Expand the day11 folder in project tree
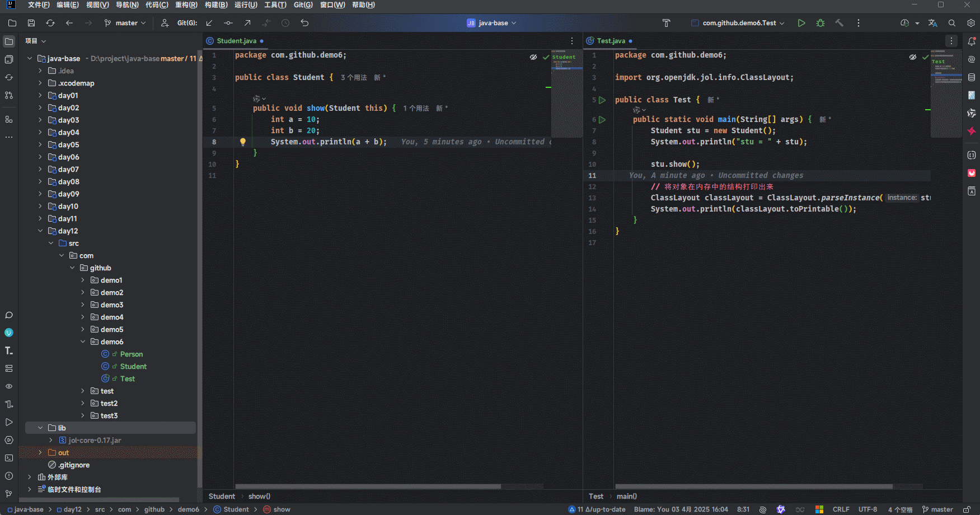Screen dimensions: 980x515 pyautogui.click(x=40, y=219)
